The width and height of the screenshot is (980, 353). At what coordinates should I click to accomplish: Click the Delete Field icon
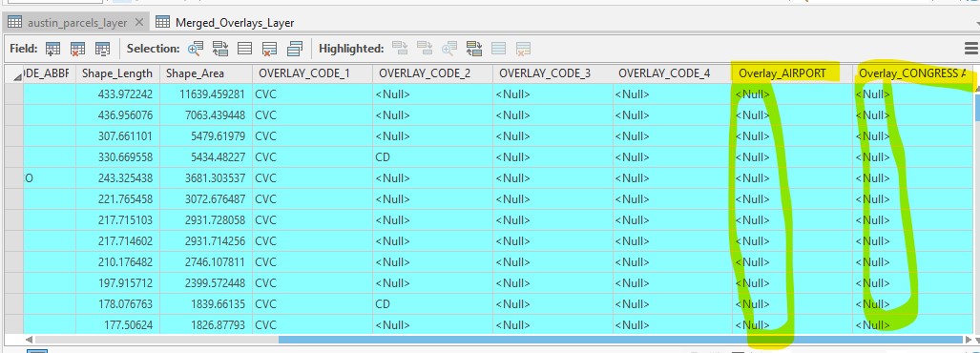coord(77,49)
